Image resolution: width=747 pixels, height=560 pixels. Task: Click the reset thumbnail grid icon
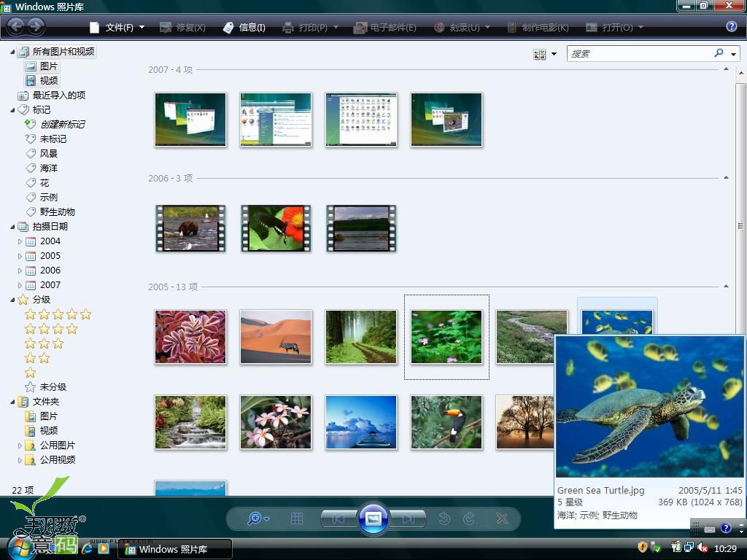(297, 518)
